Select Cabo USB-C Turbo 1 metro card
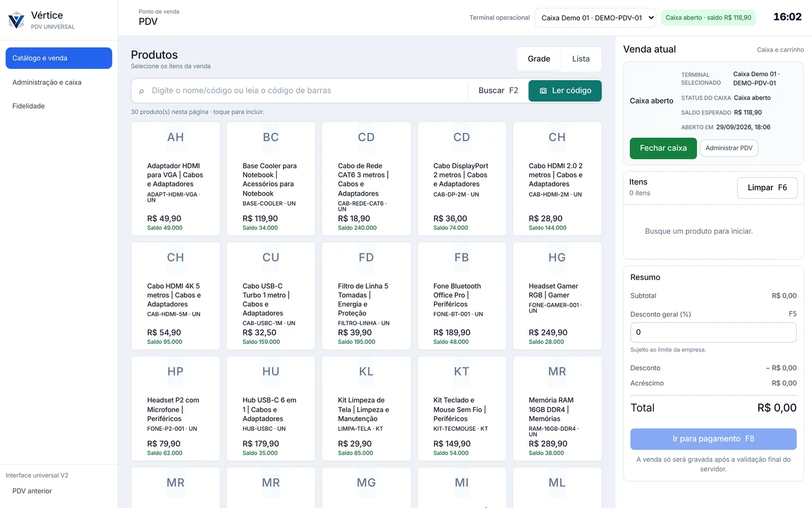 [x=271, y=296]
